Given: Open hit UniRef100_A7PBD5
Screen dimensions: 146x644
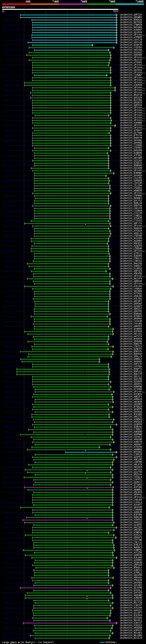Looking at the screenshot, I should (x=131, y=37).
